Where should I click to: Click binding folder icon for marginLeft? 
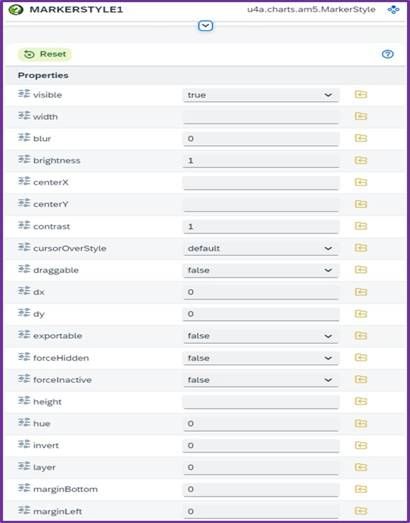361,510
